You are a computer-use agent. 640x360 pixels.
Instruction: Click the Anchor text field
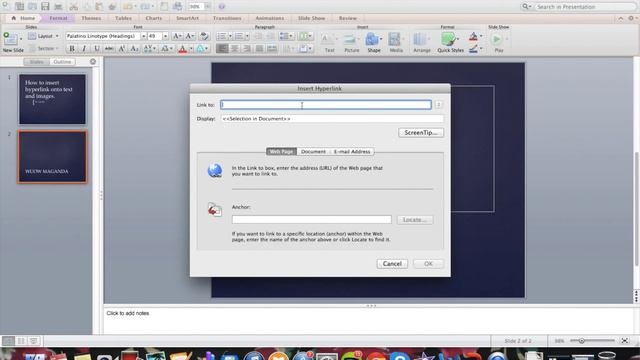click(311, 220)
